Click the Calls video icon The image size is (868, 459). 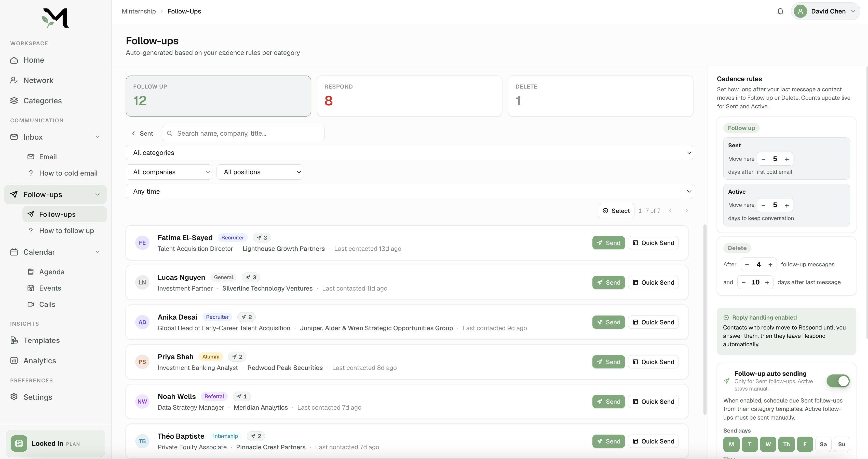point(31,304)
